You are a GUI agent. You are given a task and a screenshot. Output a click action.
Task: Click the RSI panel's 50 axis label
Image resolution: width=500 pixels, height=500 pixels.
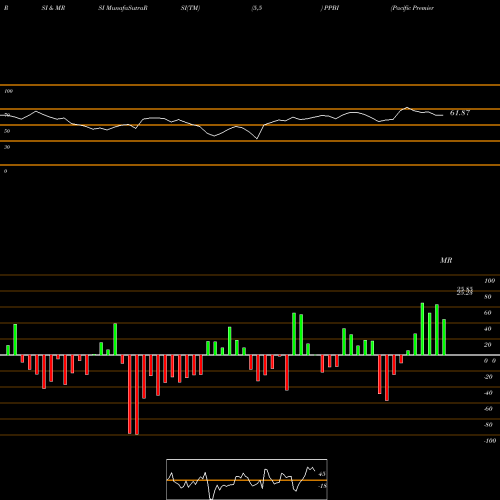[x=7, y=131]
